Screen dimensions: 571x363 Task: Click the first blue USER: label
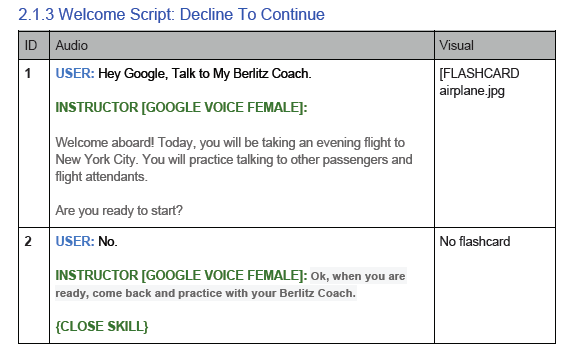75,74
